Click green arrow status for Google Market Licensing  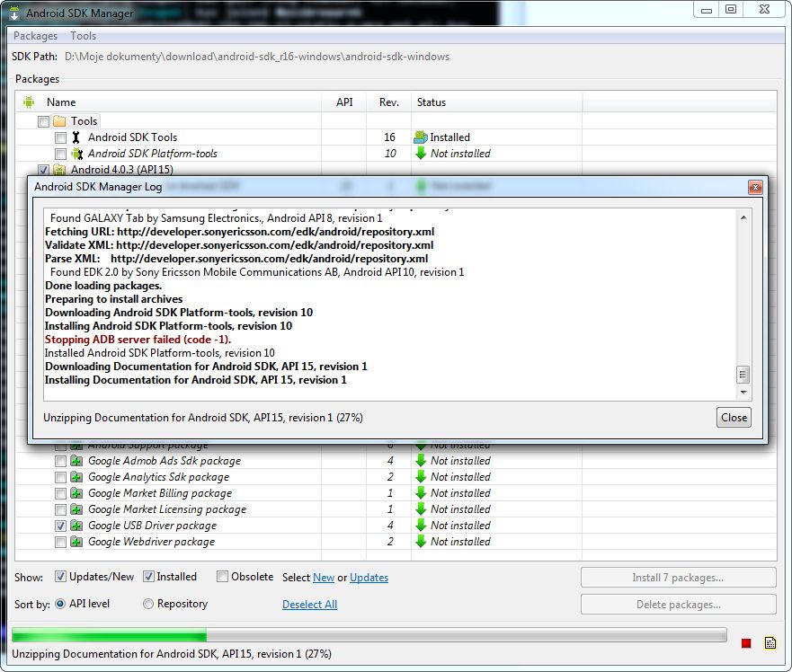420,508
